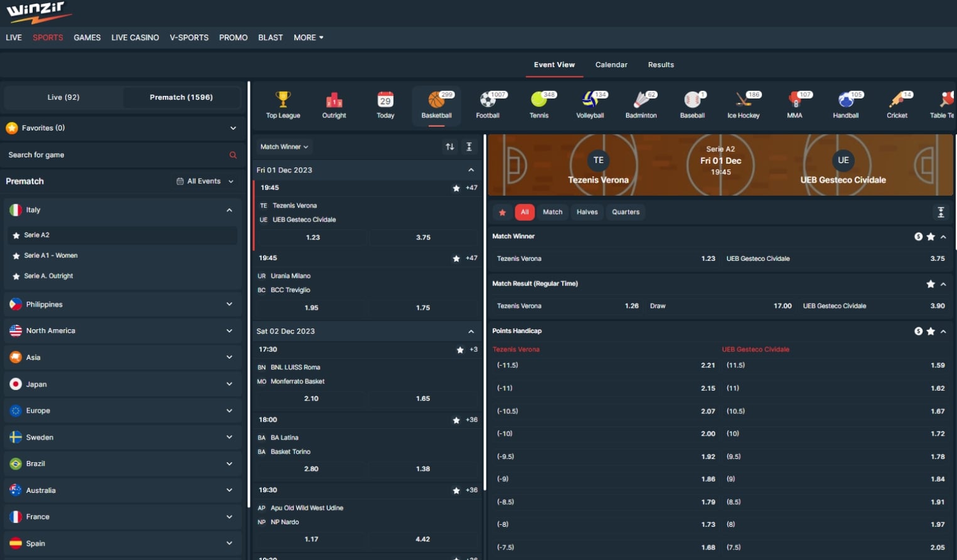
Task: Switch to the Results tab
Action: (661, 65)
